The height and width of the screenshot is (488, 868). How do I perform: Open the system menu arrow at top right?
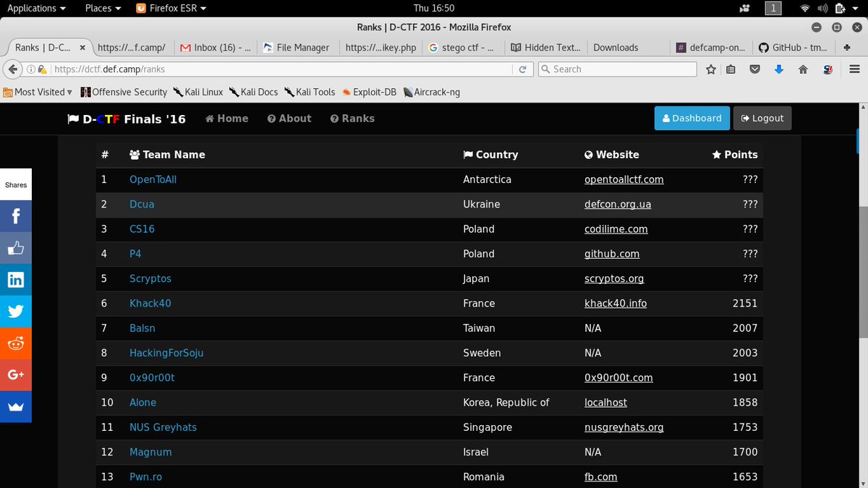[x=856, y=8]
